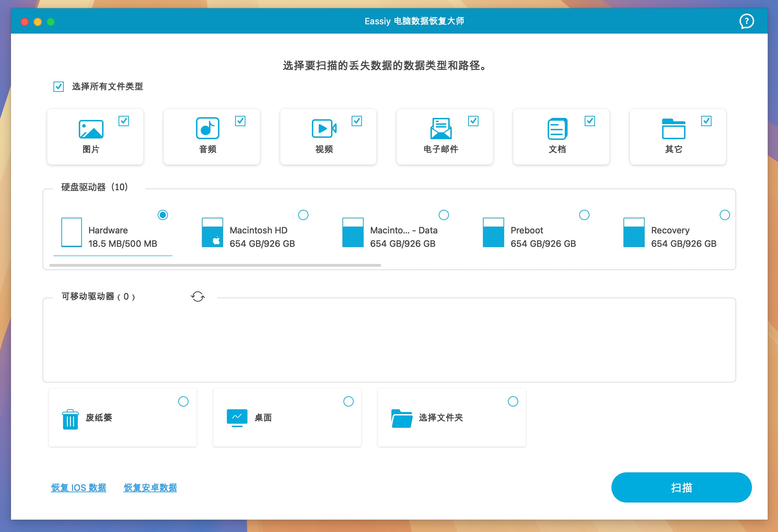The width and height of the screenshot is (778, 532).
Task: Click the 图片 label
Action: [x=91, y=149]
